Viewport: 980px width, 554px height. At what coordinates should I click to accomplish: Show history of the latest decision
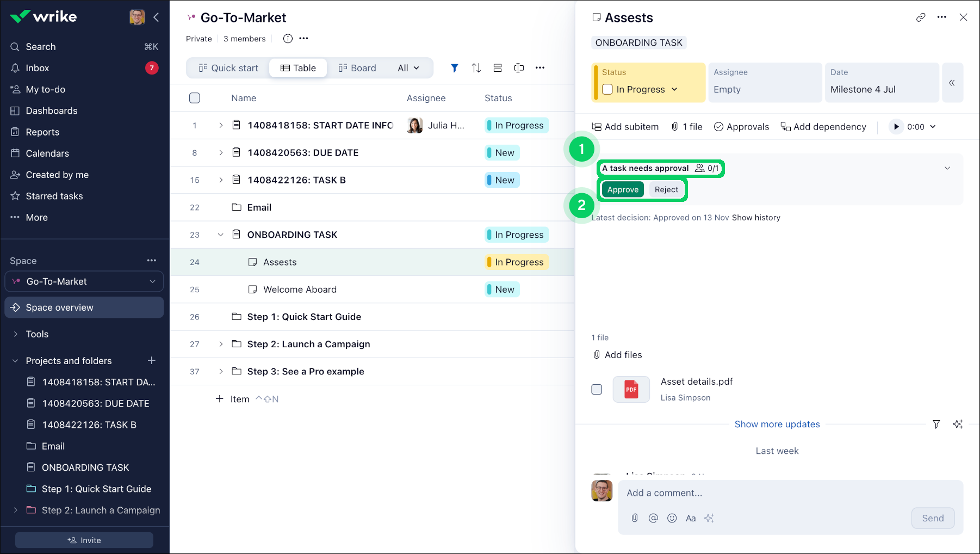point(756,217)
